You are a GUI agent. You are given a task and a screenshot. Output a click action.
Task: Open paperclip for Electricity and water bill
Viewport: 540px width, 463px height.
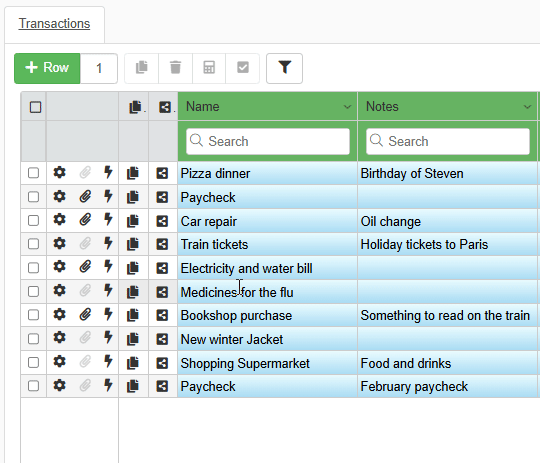pyautogui.click(x=85, y=267)
